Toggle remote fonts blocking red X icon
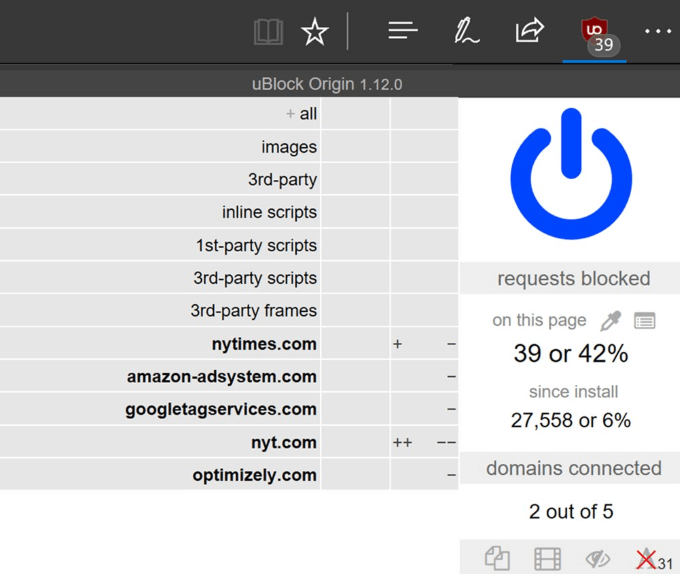Viewport: 680px width, 574px height. coord(646,558)
